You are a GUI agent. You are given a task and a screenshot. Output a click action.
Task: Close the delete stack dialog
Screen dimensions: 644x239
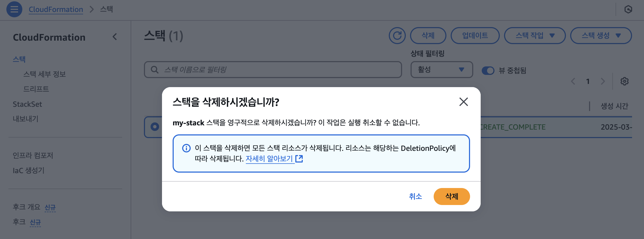coord(464,102)
